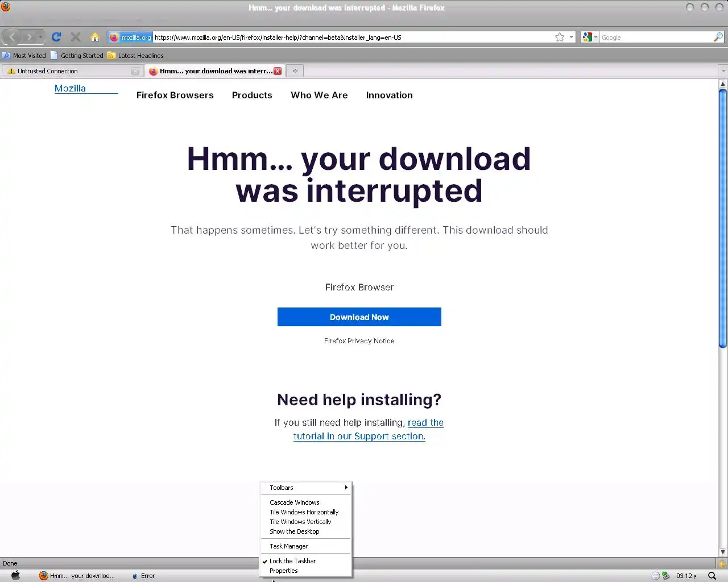
Task: Close the Untrusted Connection tab
Action: point(135,71)
